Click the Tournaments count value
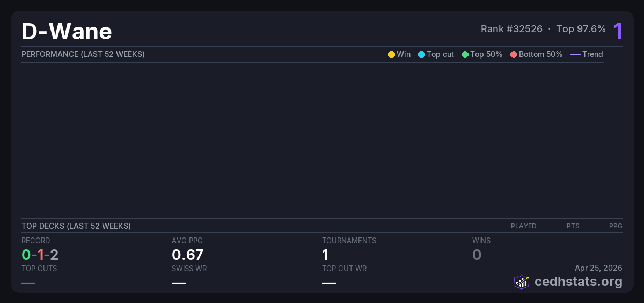The image size is (644, 303). pyautogui.click(x=325, y=255)
